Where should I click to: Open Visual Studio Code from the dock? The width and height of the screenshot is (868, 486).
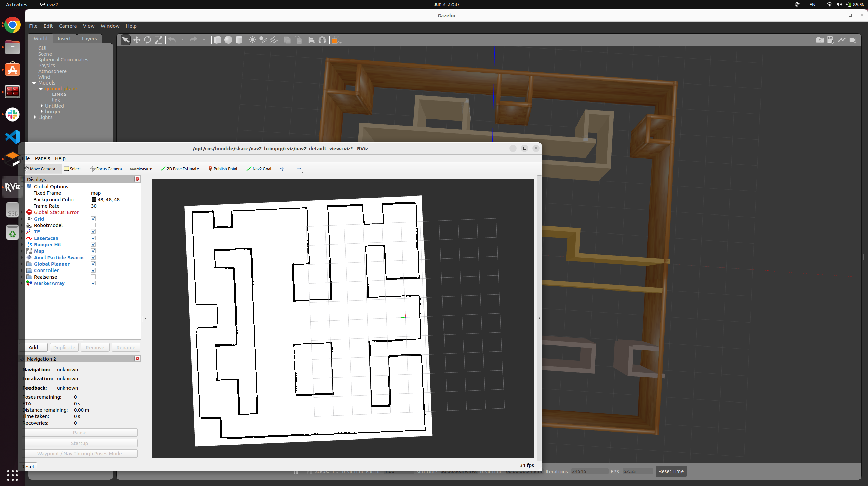[x=13, y=137]
